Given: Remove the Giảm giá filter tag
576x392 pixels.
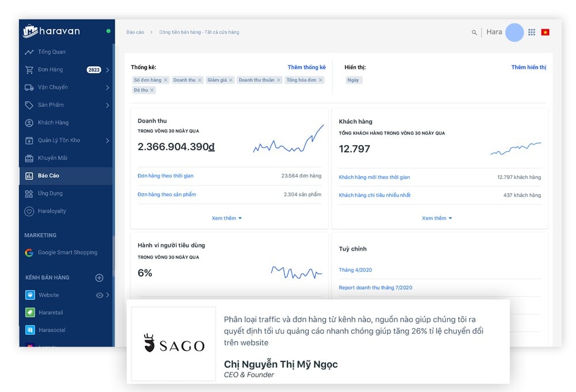Looking at the screenshot, I should click(x=231, y=80).
